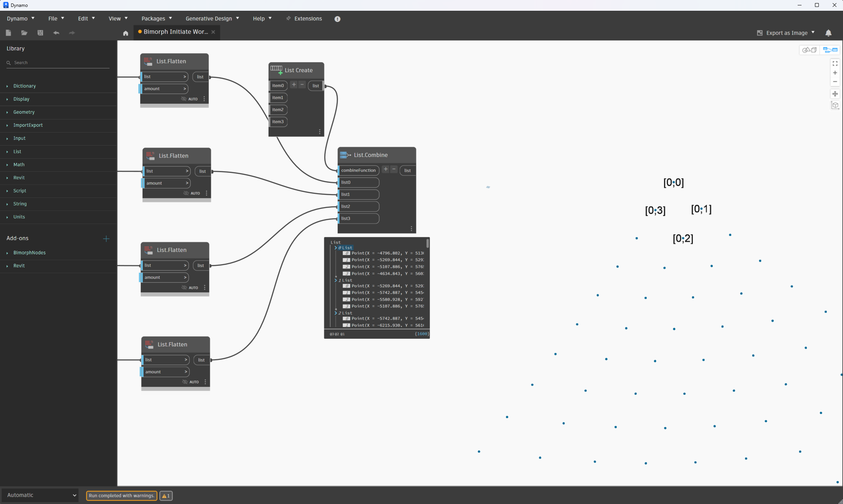This screenshot has height=504, width=843.
Task: Click the Orbit cube icon
Action: pyautogui.click(x=835, y=105)
